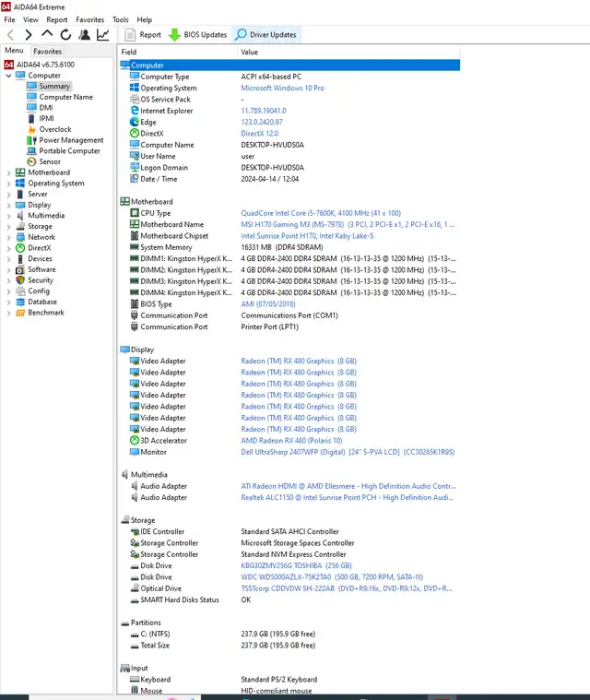
Task: Switch to the Menu tab in sidebar
Action: pyautogui.click(x=14, y=51)
